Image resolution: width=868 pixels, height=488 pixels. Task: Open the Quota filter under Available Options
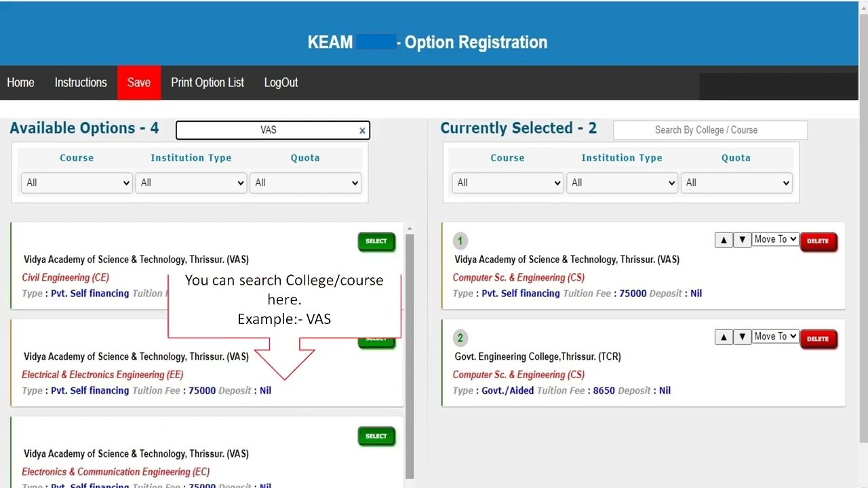pyautogui.click(x=305, y=183)
